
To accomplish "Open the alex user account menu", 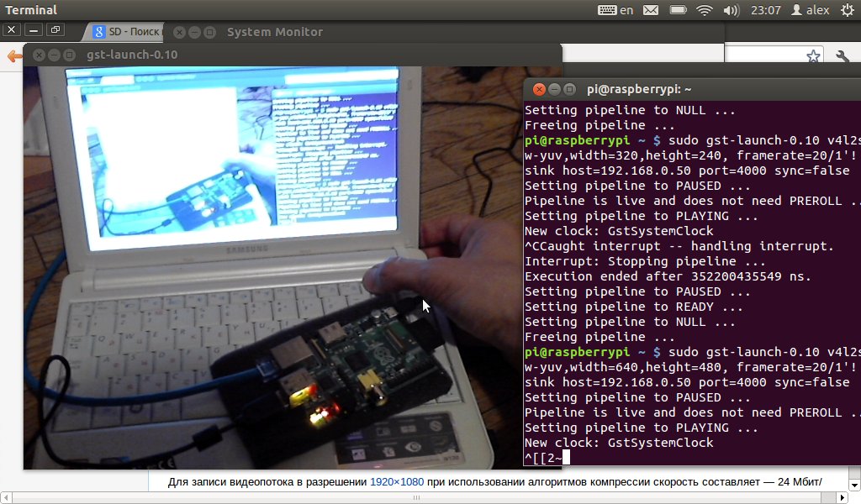I will tap(811, 10).
